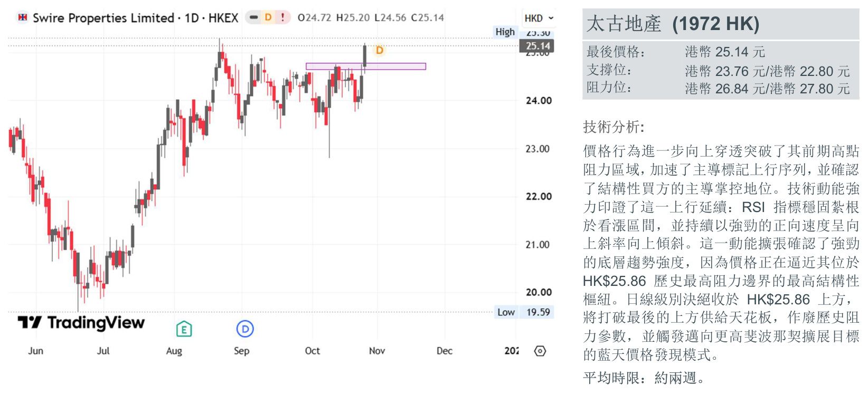Click the C25.14 close value
Image resolution: width=868 pixels, height=394 pixels.
click(428, 18)
